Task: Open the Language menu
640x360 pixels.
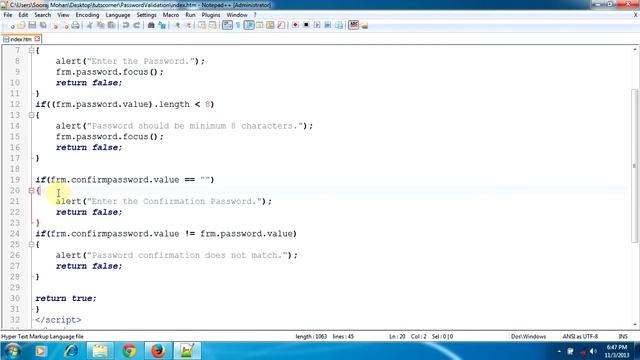Action: tap(118, 15)
